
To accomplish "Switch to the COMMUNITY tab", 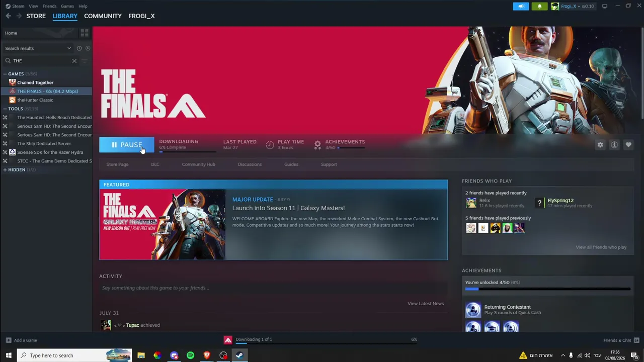I will (103, 16).
